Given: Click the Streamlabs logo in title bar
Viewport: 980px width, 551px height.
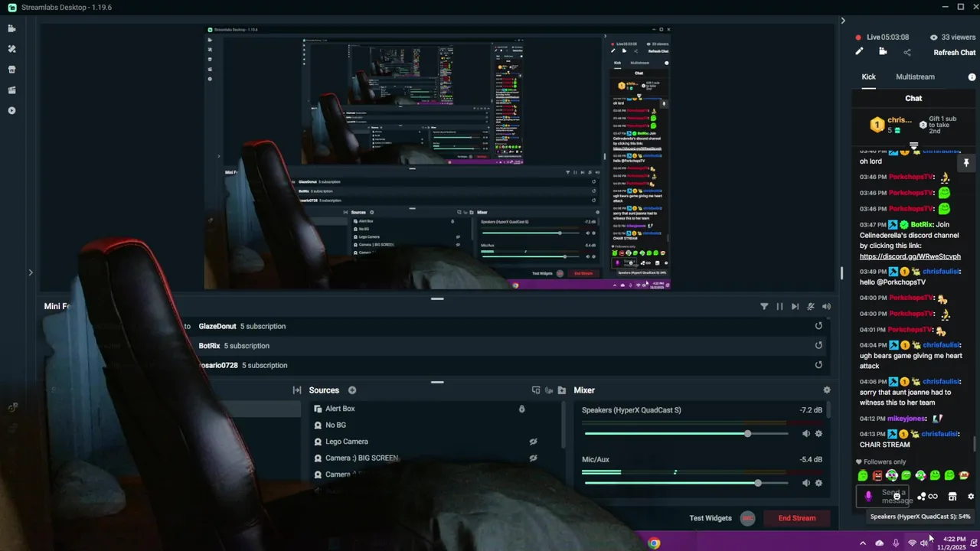Looking at the screenshot, I should coord(12,7).
